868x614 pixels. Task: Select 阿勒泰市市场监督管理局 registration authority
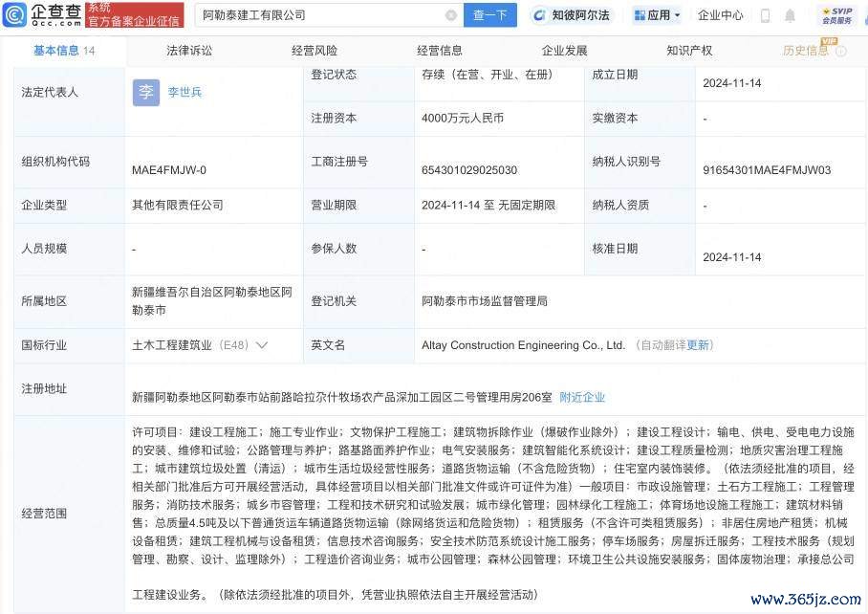[x=485, y=301]
